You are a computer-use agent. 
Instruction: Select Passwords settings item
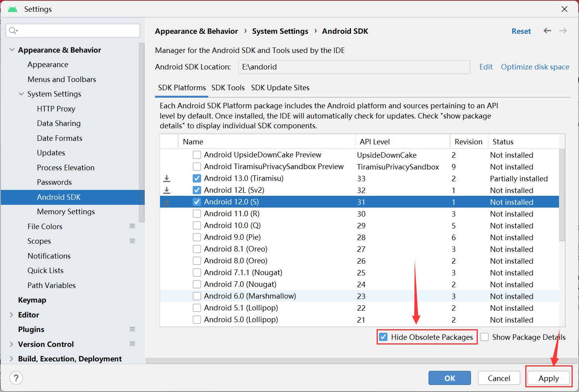tap(54, 182)
